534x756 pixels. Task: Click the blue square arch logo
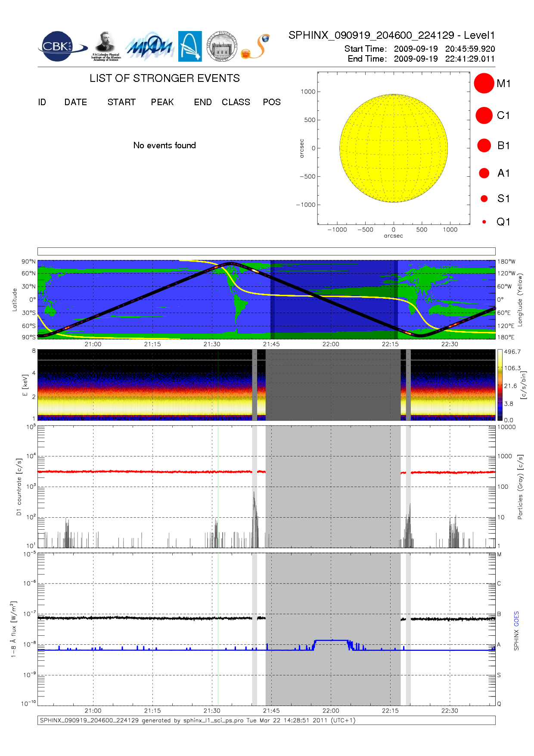tap(190, 46)
